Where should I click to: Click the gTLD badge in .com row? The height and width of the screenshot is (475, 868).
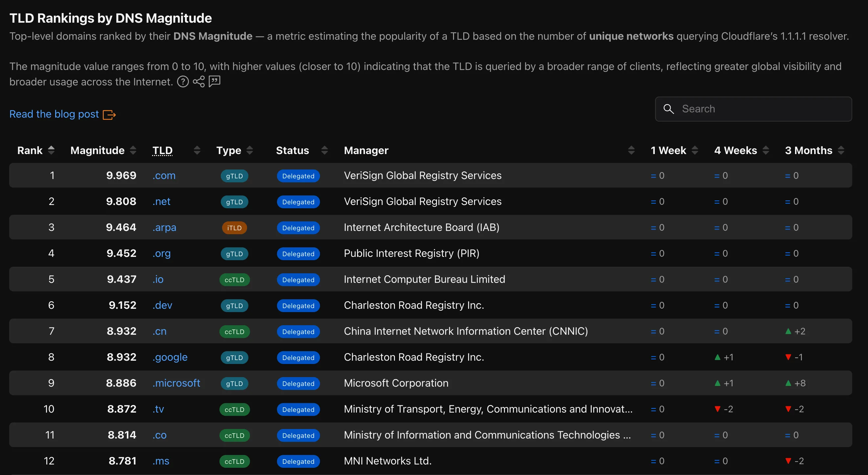234,176
